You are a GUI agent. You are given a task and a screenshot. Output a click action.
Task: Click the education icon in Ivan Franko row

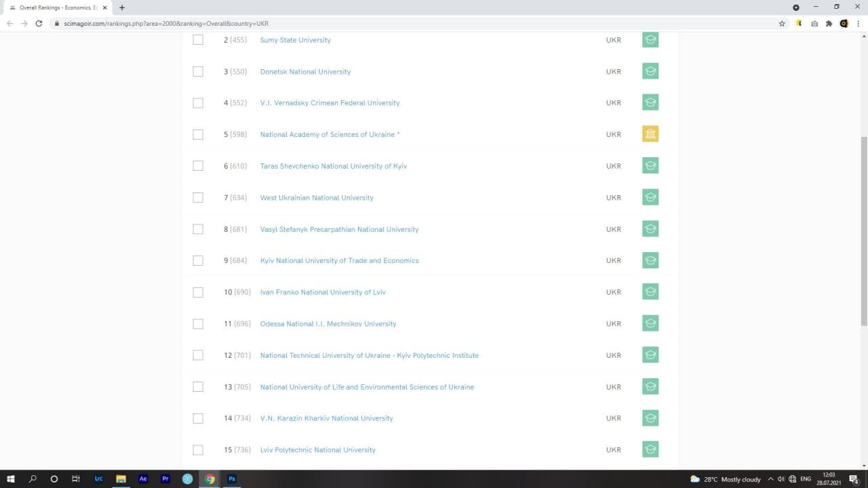point(650,292)
